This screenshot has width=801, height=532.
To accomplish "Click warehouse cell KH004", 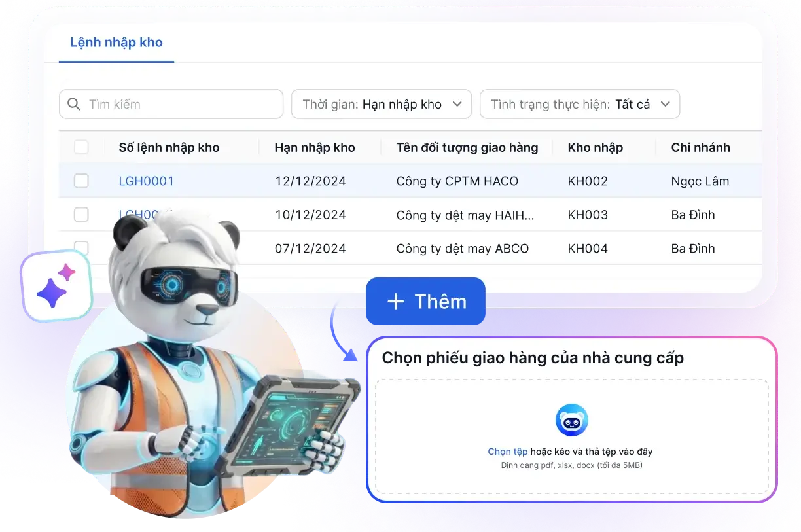I will coord(588,249).
